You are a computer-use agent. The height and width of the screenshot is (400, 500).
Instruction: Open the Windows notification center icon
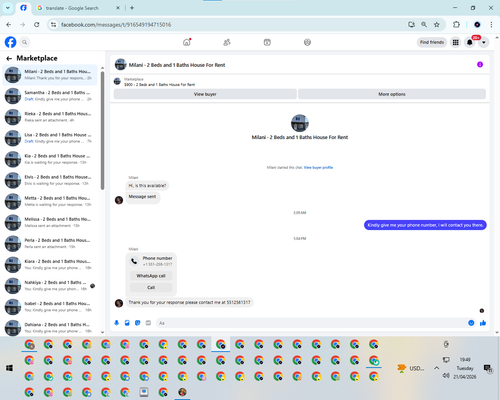488,368
